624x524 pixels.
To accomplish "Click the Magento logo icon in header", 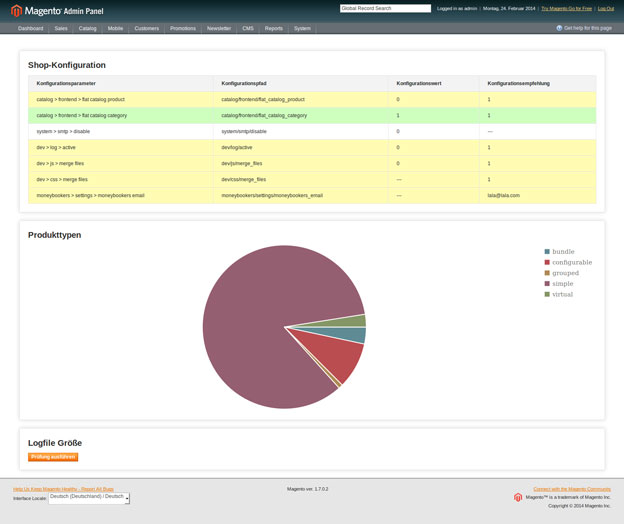I will [x=16, y=11].
